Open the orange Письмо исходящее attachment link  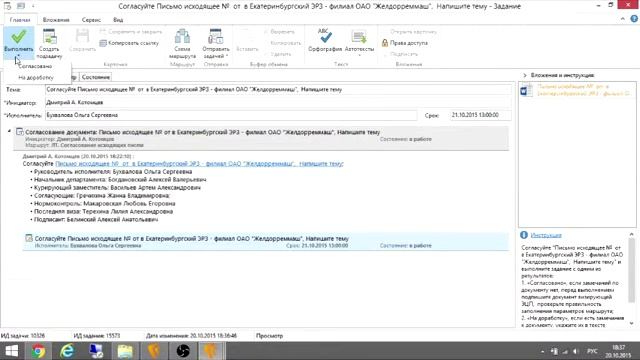click(584, 90)
